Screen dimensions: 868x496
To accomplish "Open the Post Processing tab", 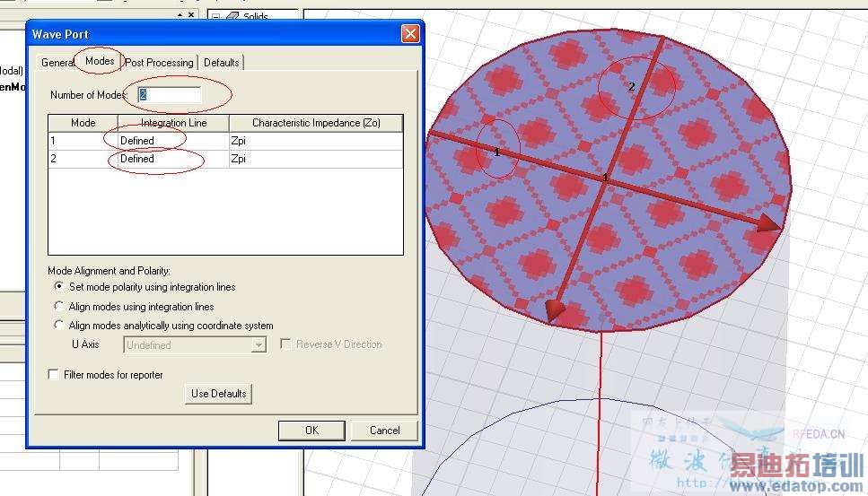I will (159, 63).
